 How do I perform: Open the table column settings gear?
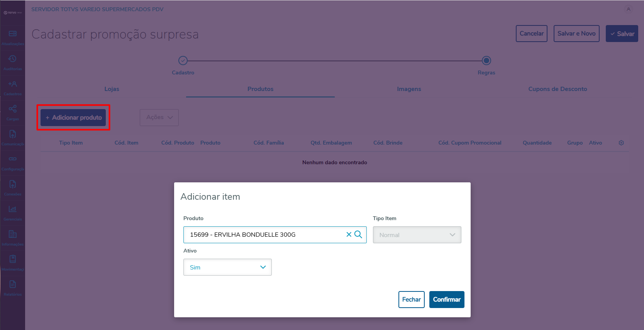(x=621, y=143)
